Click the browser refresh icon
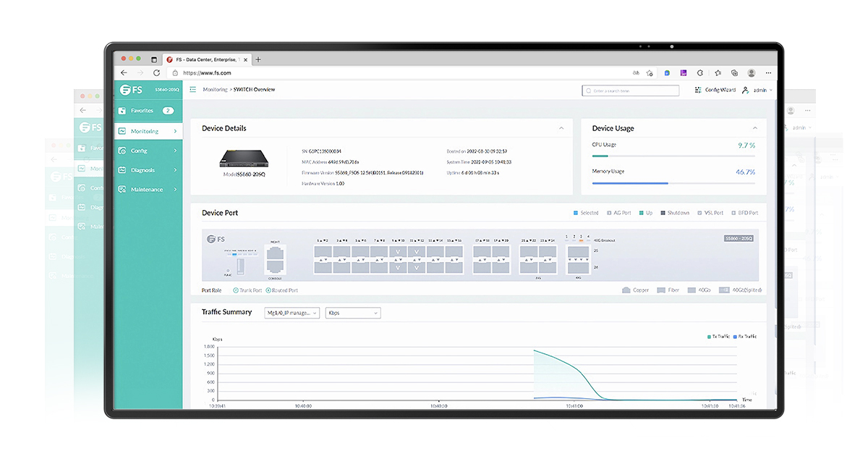The height and width of the screenshot is (454, 868). (x=156, y=73)
